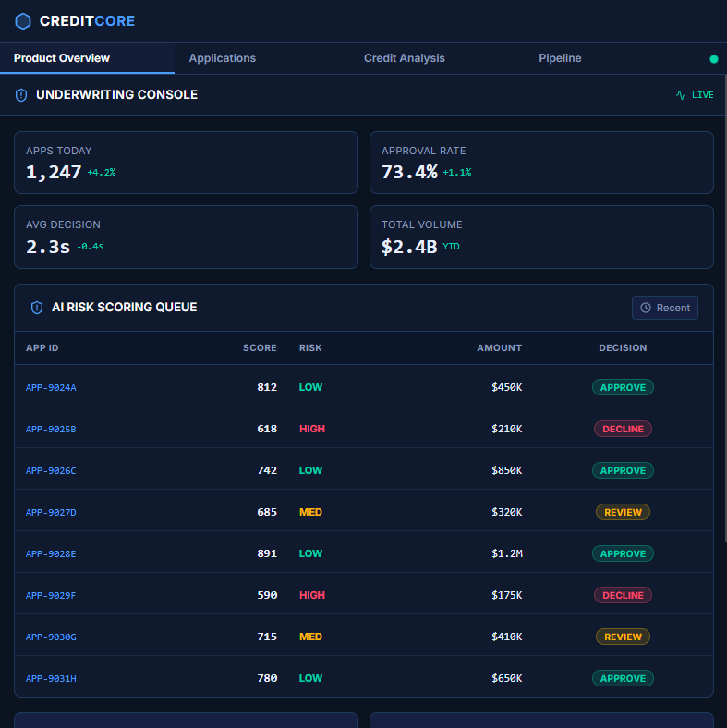Select the Product Overview tab
The height and width of the screenshot is (728, 727).
pyautogui.click(x=62, y=58)
